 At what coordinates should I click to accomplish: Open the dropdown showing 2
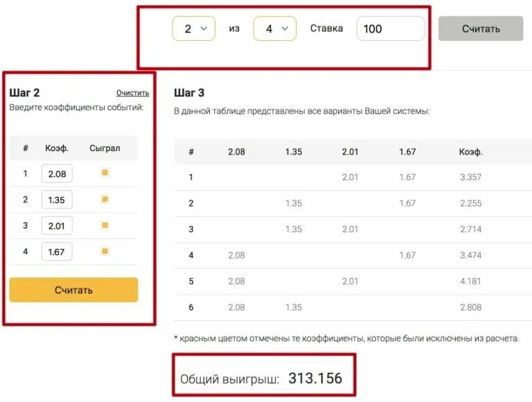194,28
